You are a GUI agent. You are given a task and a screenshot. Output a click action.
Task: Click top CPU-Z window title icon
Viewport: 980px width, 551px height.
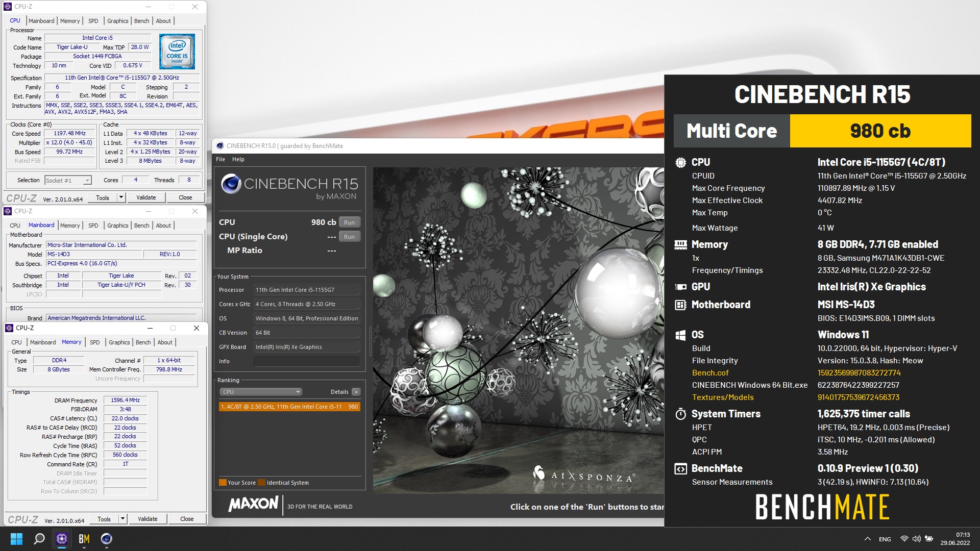[8, 7]
